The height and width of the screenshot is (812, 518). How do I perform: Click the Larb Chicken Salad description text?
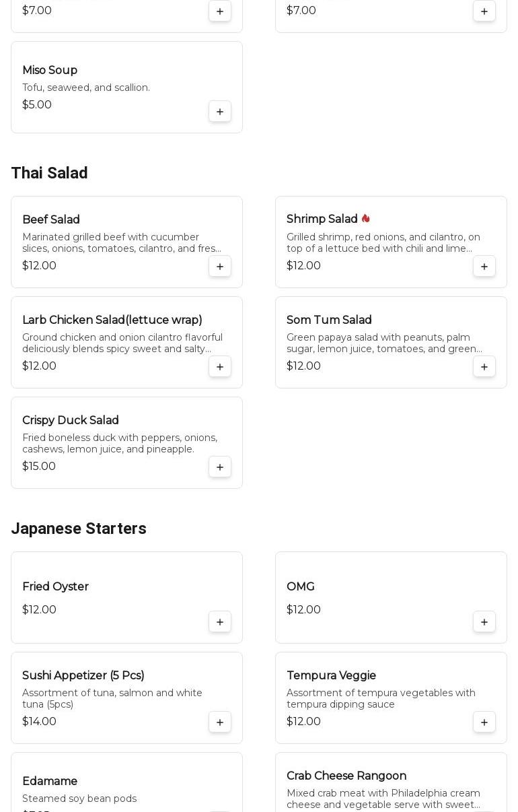point(122,343)
